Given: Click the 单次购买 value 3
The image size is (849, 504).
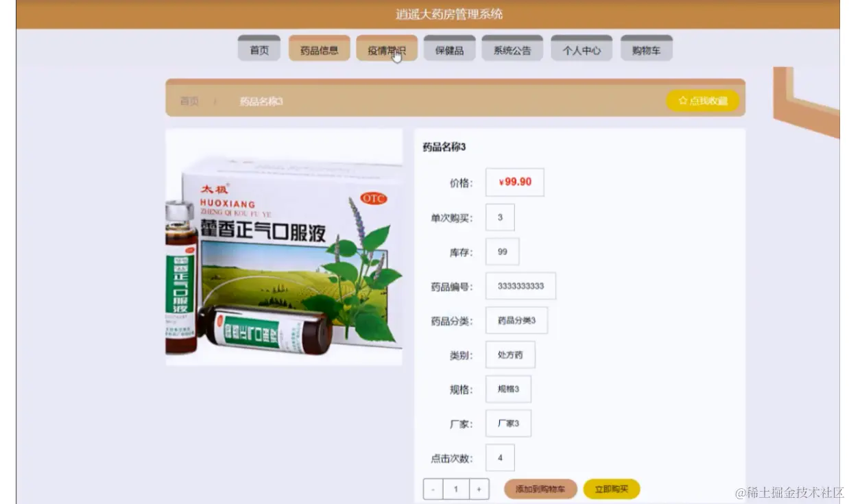Looking at the screenshot, I should coord(500,217).
